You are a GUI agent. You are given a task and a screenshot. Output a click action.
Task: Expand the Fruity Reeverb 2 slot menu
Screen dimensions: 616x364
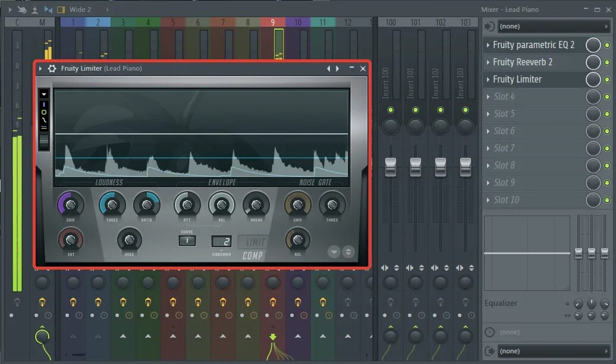tap(488, 62)
